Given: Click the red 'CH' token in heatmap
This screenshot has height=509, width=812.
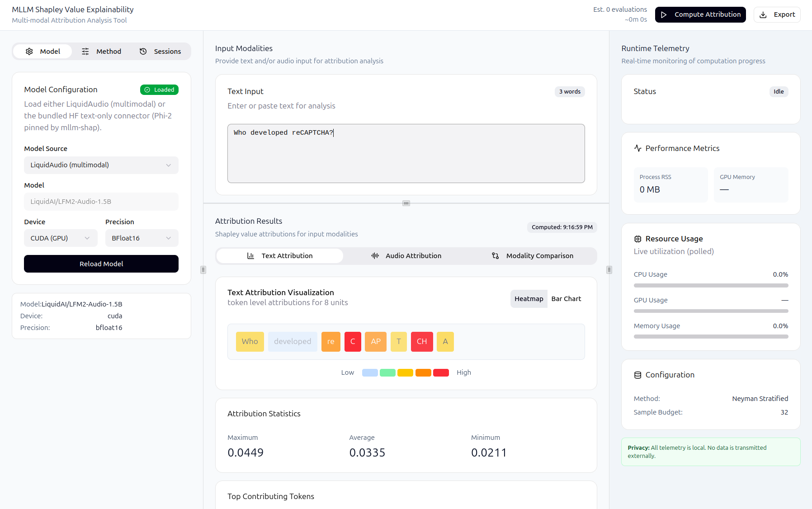Looking at the screenshot, I should tap(422, 342).
